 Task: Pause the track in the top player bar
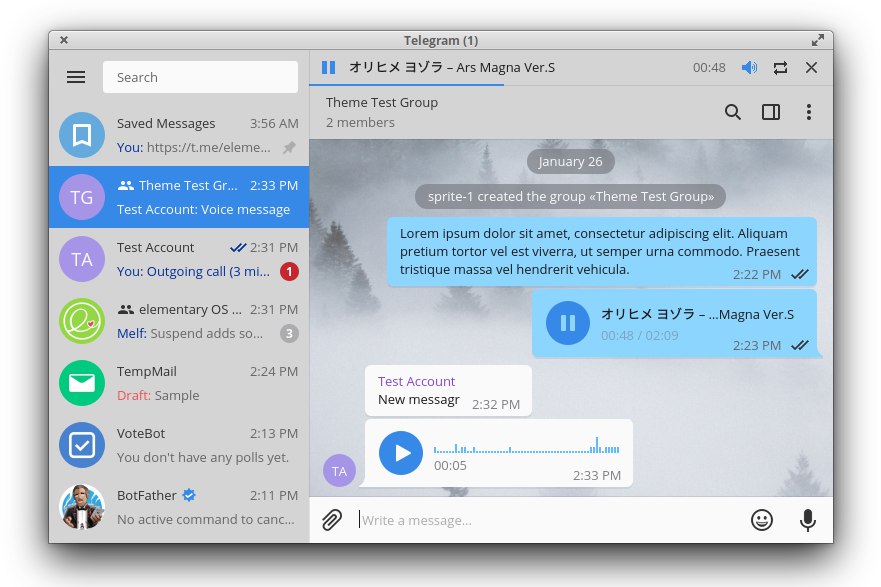click(x=329, y=67)
